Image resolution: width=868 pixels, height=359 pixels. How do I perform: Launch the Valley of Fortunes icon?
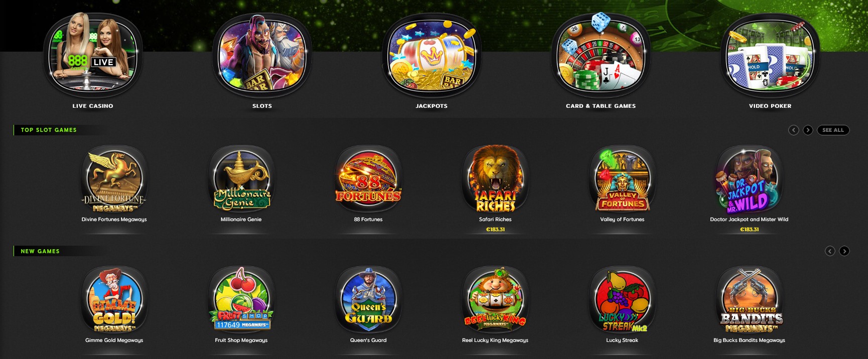click(623, 179)
